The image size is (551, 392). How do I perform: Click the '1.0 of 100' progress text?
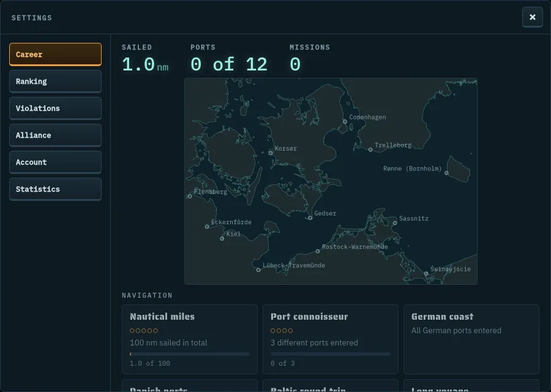(x=150, y=363)
